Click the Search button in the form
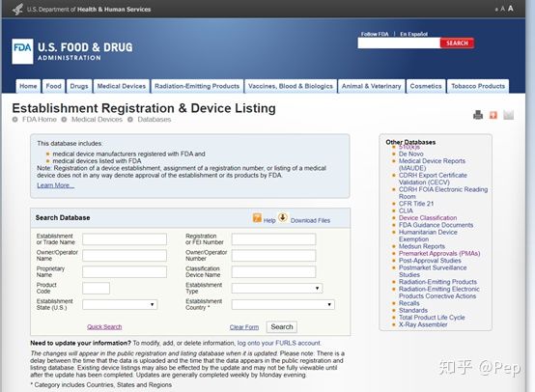The height and width of the screenshot is (392, 535). coord(282,327)
